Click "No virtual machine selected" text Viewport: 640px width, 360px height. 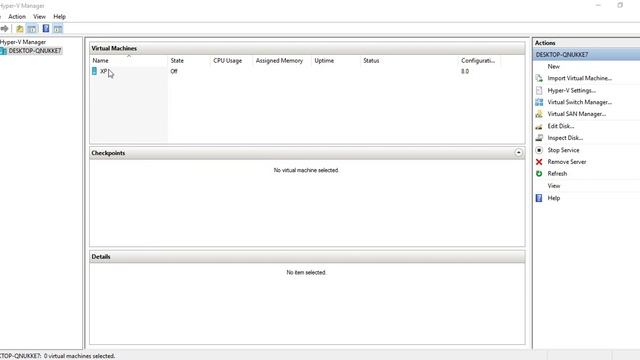[x=306, y=170]
